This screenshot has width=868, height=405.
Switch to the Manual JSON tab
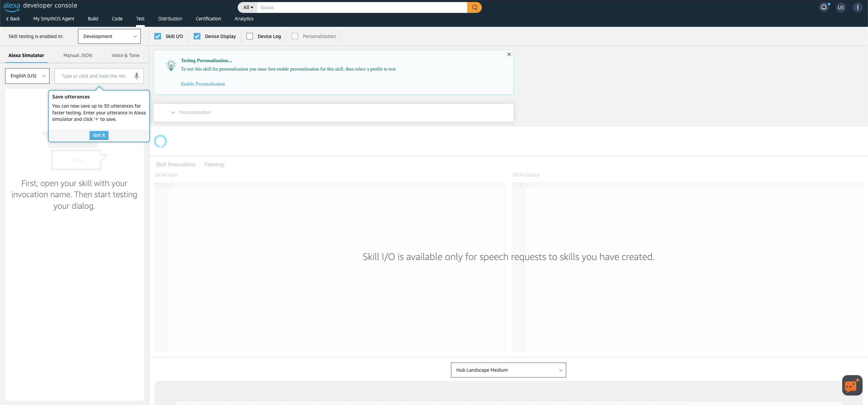pyautogui.click(x=78, y=55)
